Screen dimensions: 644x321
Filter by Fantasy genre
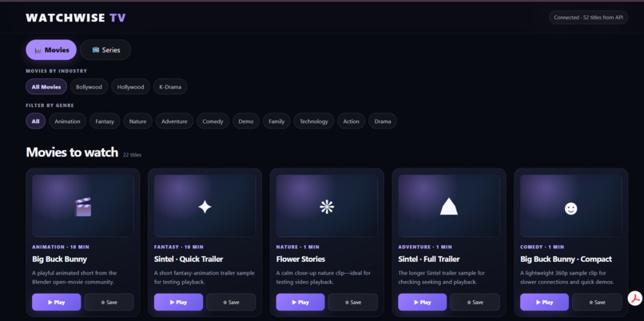[x=105, y=121]
